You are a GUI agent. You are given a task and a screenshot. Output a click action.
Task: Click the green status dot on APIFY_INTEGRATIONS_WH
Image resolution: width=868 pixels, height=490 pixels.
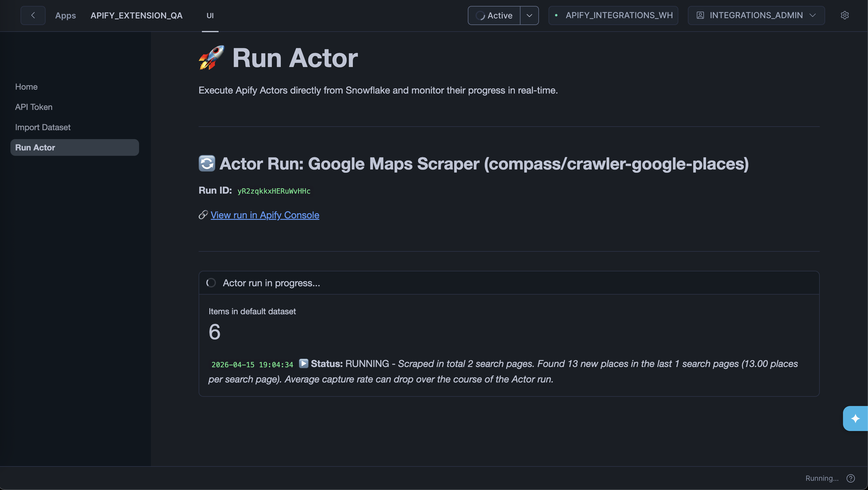click(557, 15)
